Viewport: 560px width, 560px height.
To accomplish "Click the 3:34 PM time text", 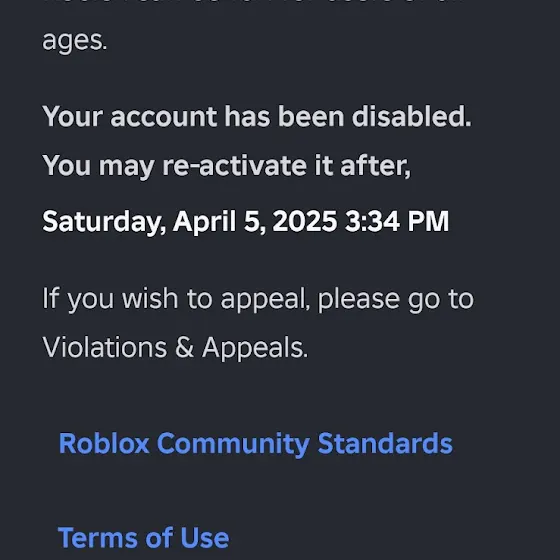I will pyautogui.click(x=397, y=221).
